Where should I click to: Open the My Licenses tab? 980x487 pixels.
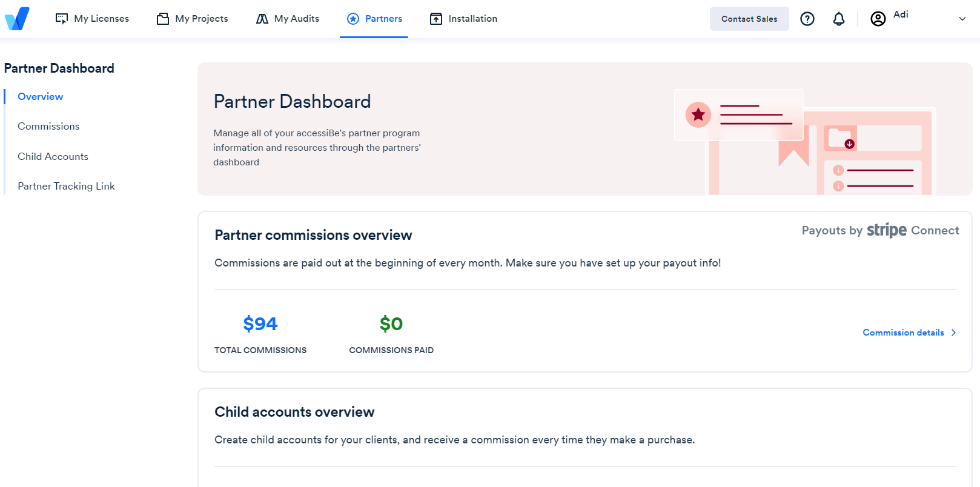(101, 19)
